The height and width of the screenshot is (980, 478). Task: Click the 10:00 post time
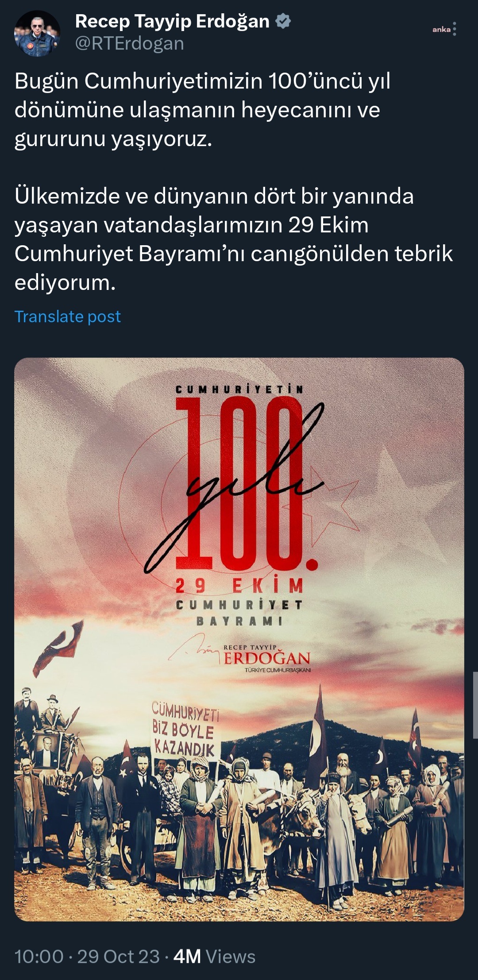click(x=39, y=957)
